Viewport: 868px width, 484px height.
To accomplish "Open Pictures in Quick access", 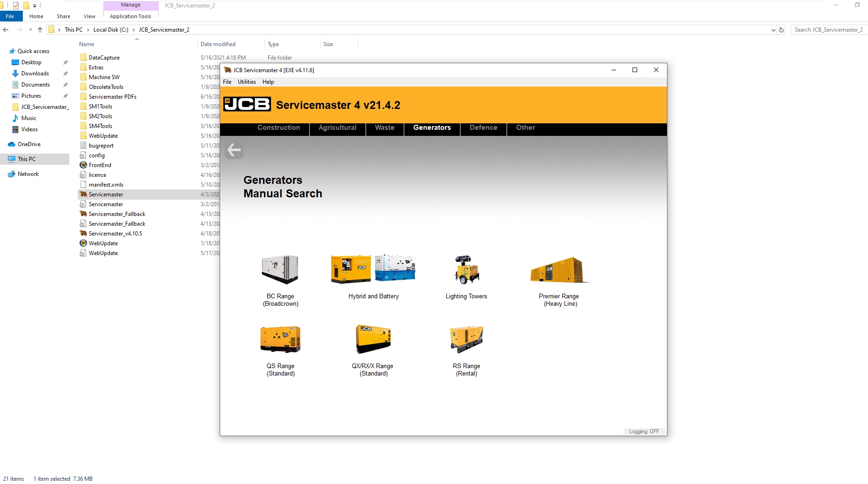I will [x=31, y=96].
